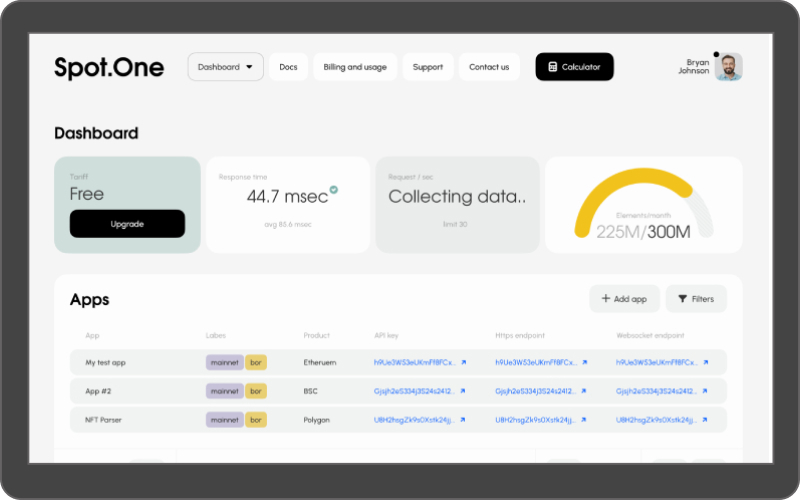Click the mainnet label on App #2
This screenshot has width=800, height=500.
(x=224, y=391)
